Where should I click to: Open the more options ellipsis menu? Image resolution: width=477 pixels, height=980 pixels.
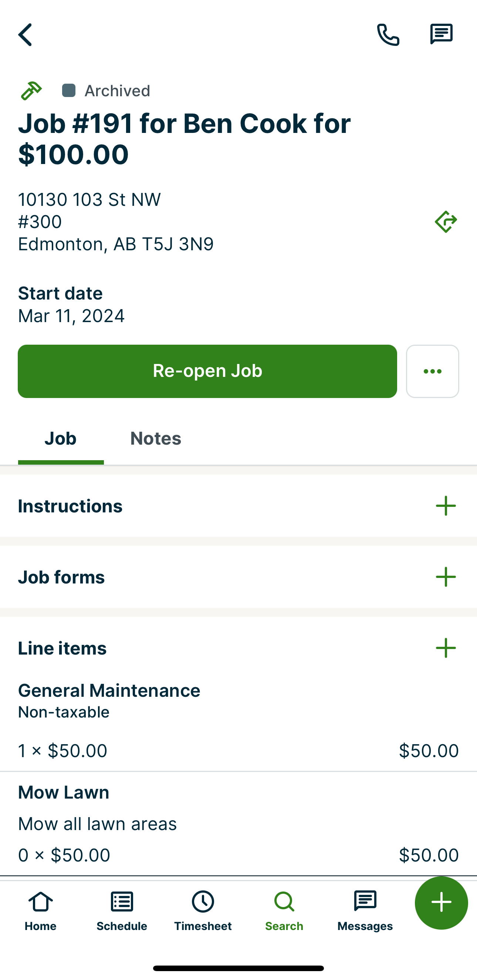coord(432,371)
